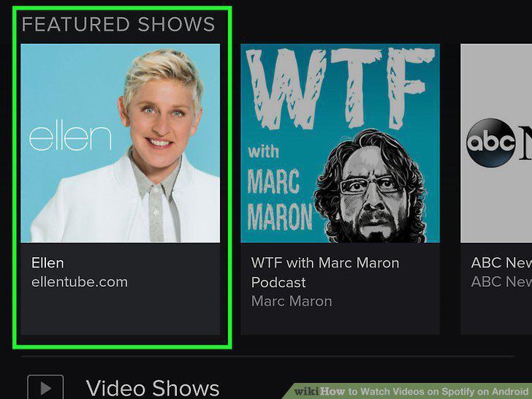Open the WTF with Marc Maron cover

(340, 142)
